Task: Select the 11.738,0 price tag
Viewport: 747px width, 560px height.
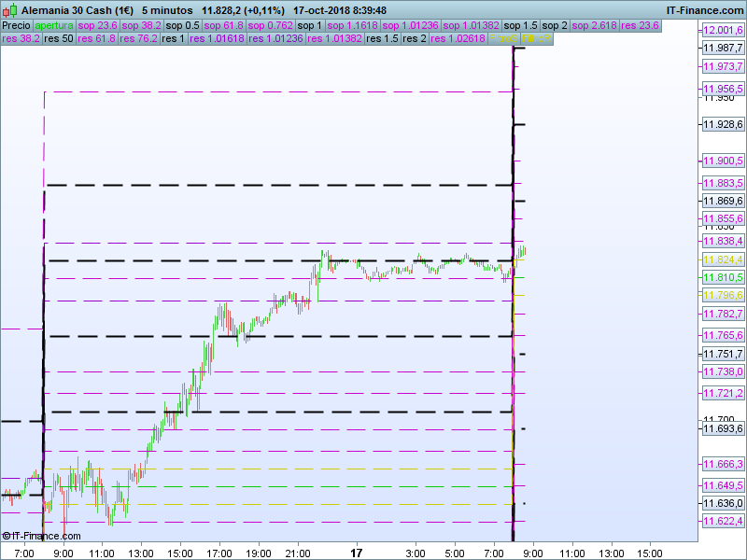Action: pos(723,371)
